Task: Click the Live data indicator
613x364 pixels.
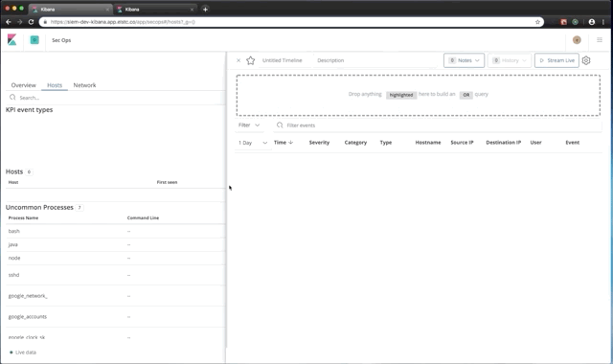Action: [23, 353]
